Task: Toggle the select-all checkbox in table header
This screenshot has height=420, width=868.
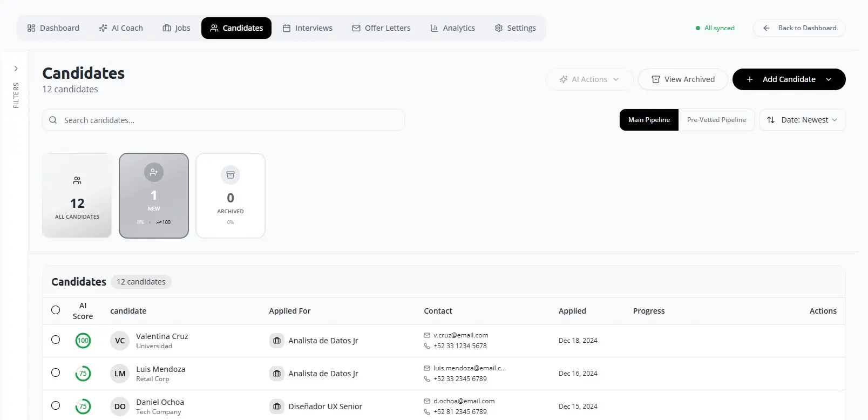Action: (x=56, y=310)
